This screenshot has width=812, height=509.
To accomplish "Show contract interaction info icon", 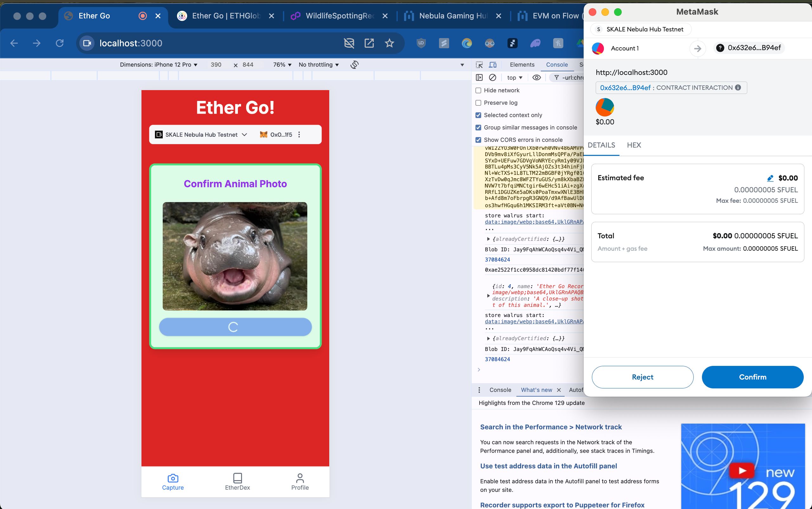I will (x=738, y=88).
